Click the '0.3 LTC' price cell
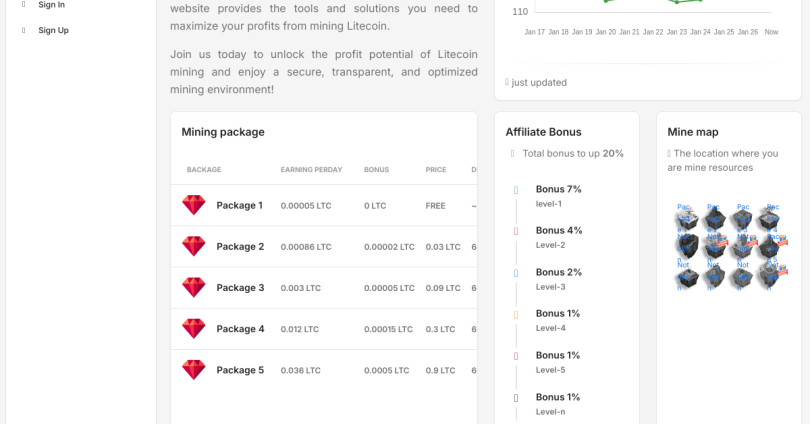The image size is (810, 424). (440, 329)
